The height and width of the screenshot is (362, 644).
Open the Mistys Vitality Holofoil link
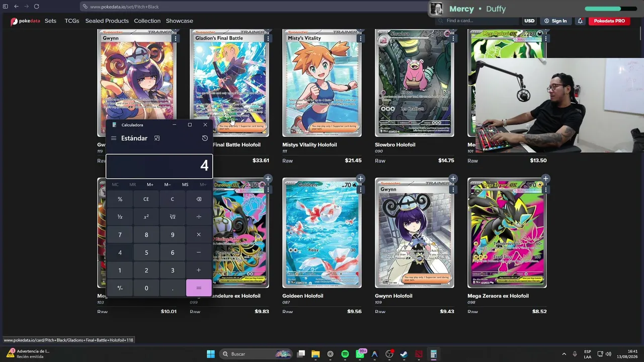coord(309,145)
